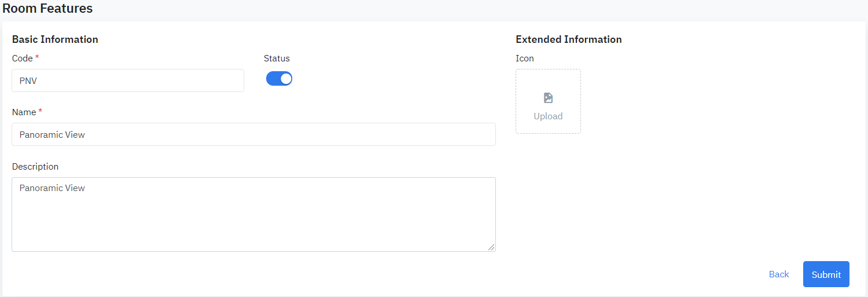Click the red asterisk beside Name
Screen dimensions: 868x297
(40, 111)
